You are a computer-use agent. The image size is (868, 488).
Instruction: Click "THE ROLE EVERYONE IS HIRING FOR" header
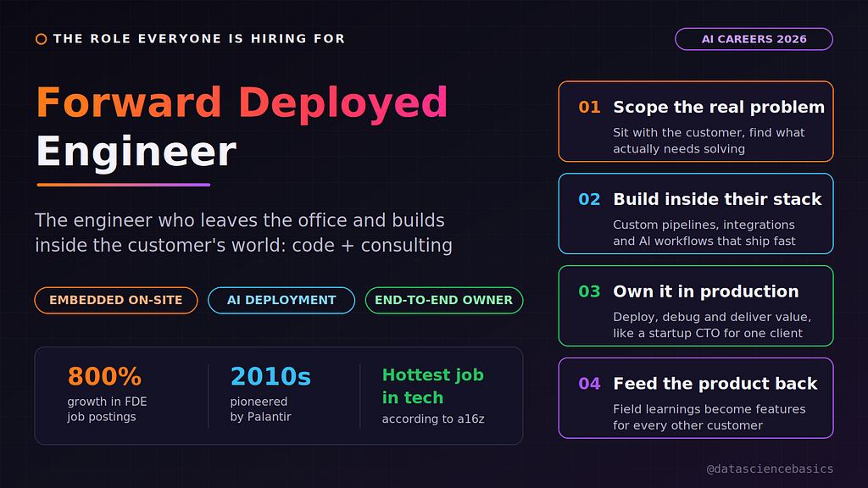(x=199, y=39)
